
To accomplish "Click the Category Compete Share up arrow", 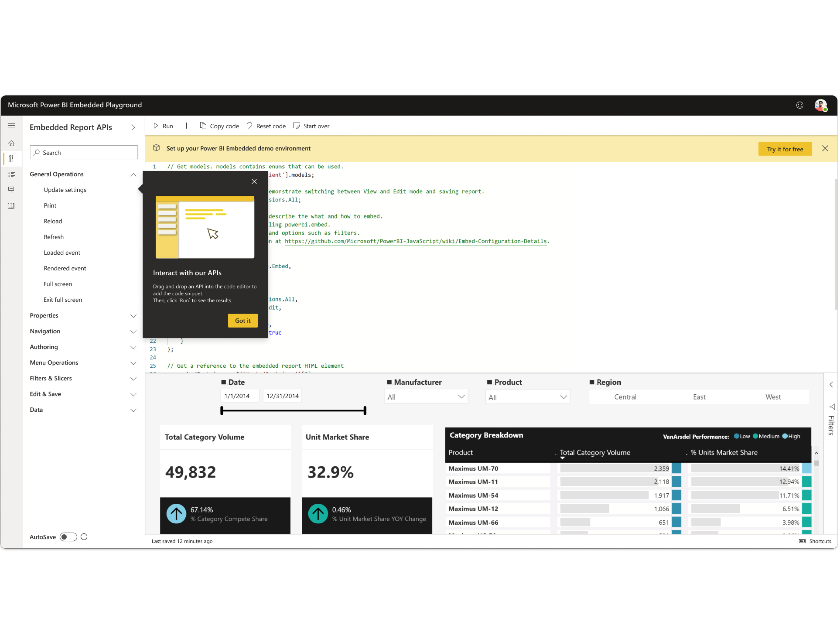I will pos(176,514).
